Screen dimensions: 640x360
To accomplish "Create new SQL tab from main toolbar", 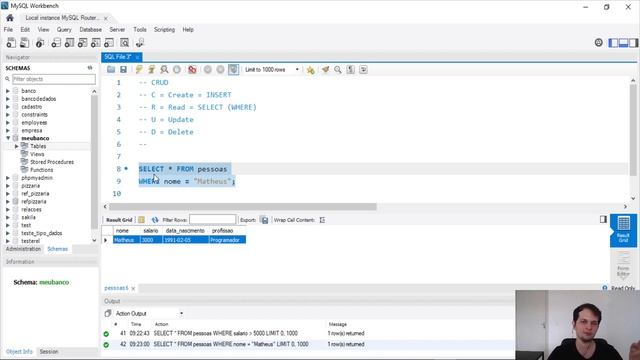I will point(11,42).
